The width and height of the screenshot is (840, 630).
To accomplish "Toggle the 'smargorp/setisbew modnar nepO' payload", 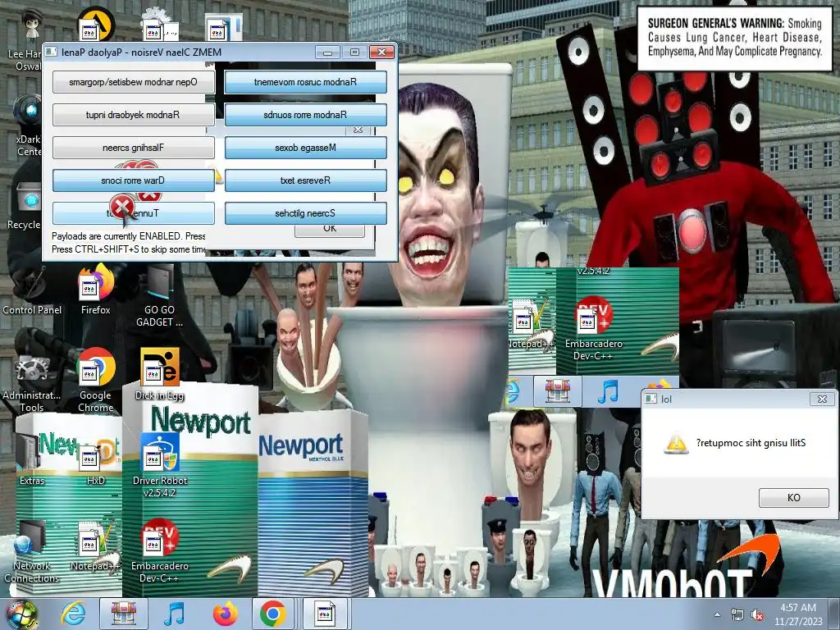I will [x=134, y=82].
